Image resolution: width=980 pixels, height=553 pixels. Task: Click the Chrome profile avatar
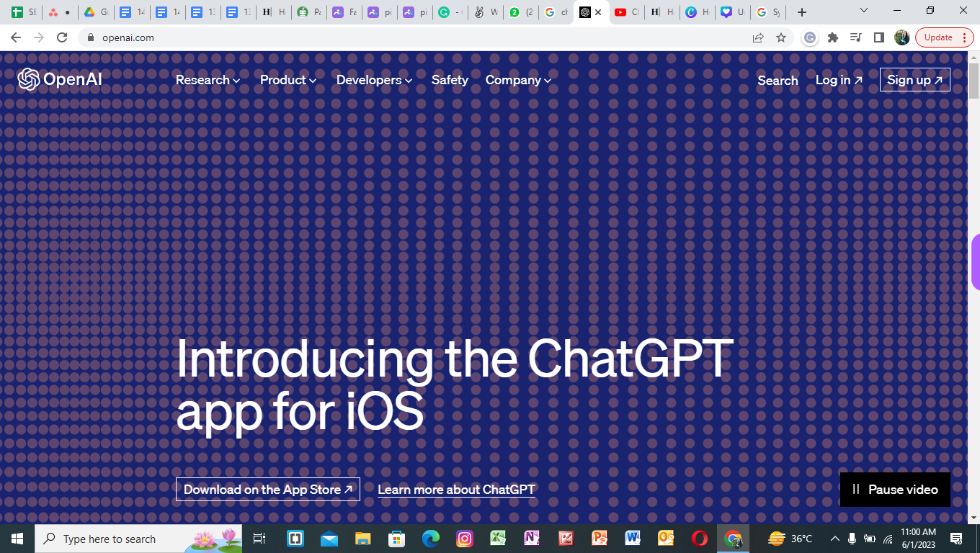901,37
